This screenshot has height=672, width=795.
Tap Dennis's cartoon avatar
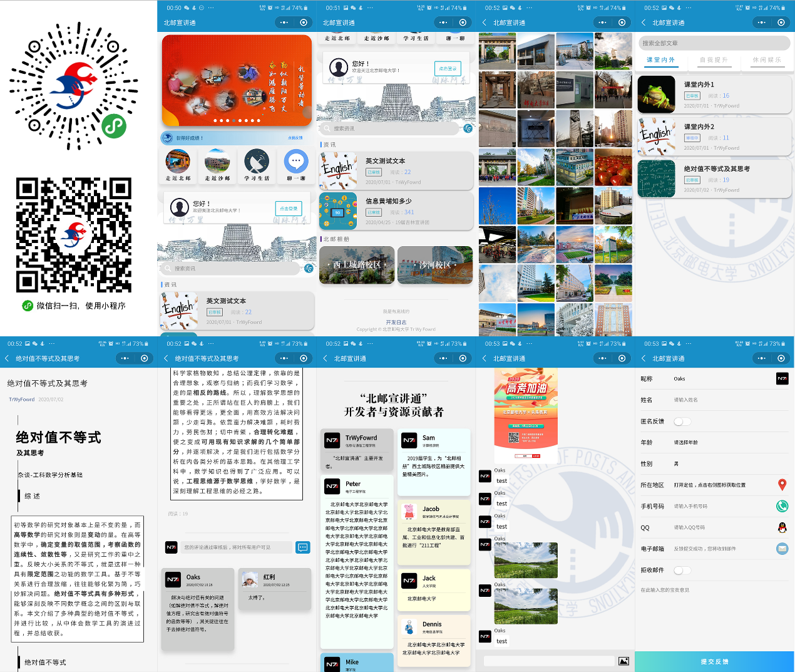coord(409,627)
